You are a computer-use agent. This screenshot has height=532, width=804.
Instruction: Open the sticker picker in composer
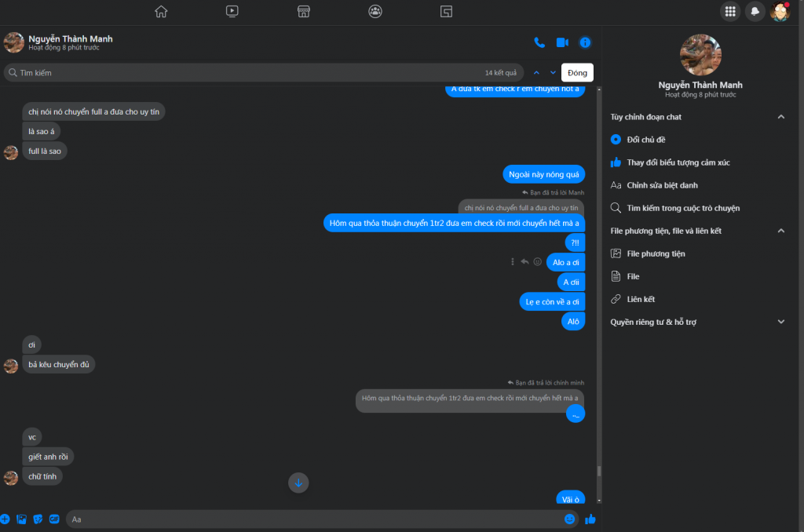pos(38,519)
